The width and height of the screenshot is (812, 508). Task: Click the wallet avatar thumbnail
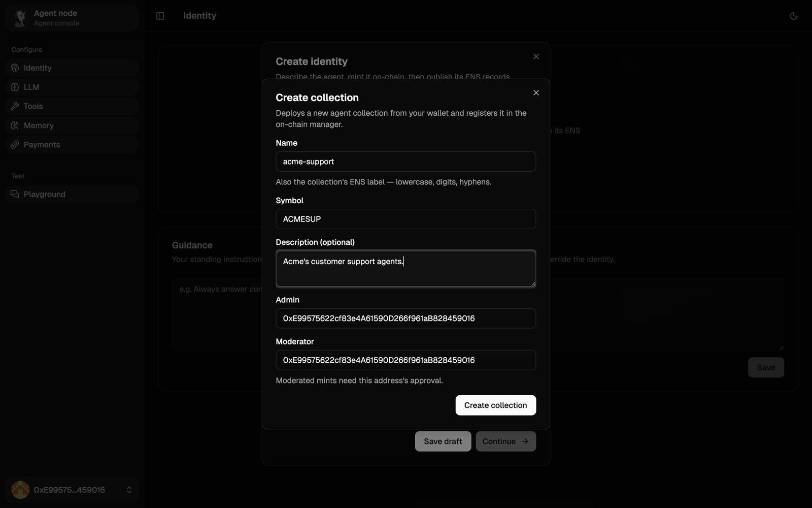click(20, 490)
